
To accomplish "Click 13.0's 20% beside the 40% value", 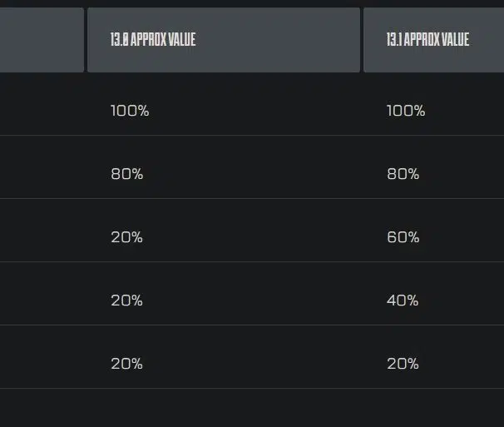I will pyautogui.click(x=126, y=300).
